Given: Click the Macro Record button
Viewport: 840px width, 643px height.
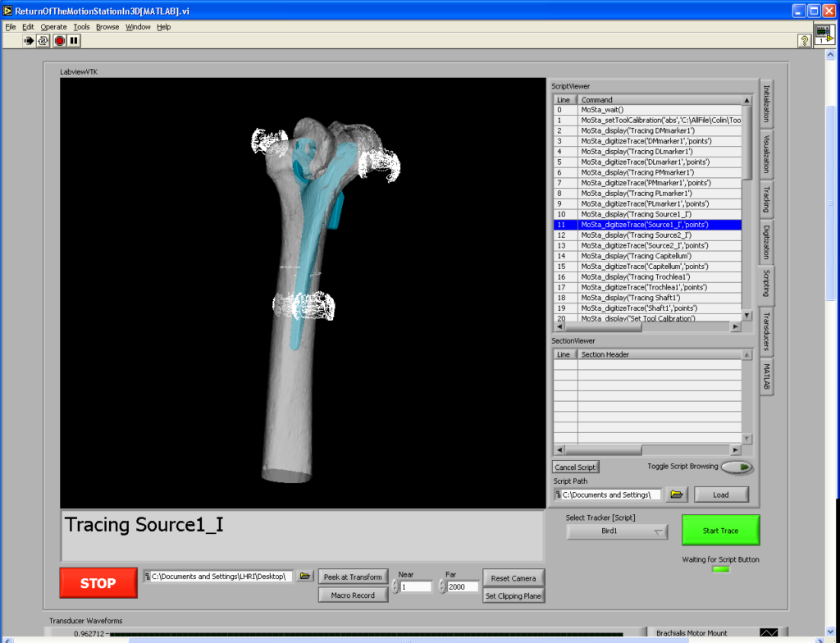Looking at the screenshot, I should click(353, 595).
